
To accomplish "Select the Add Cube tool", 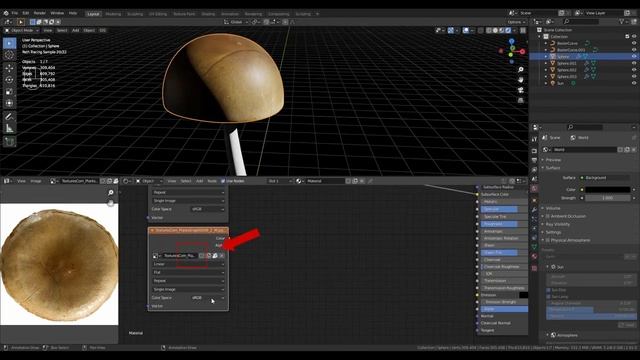I will 9,142.
